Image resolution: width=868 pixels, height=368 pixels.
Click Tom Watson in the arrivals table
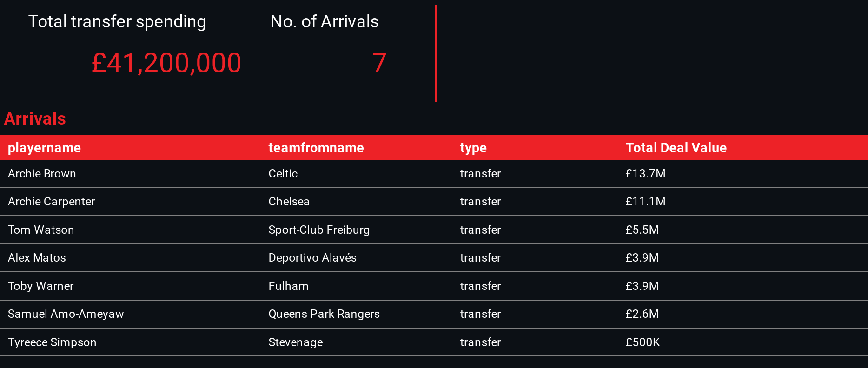pyautogui.click(x=41, y=230)
